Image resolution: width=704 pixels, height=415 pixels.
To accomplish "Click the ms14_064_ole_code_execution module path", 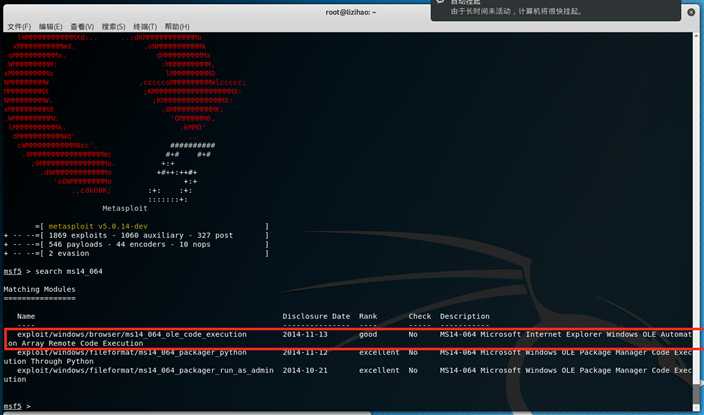I will 132,334.
